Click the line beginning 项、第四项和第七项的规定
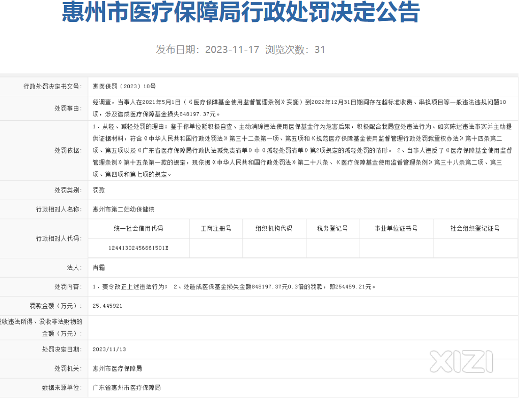Image resolution: width=532 pixels, height=402 pixels. 132,175
